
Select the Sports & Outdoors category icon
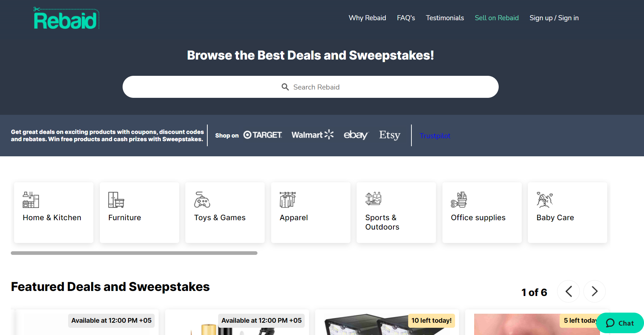(x=373, y=199)
